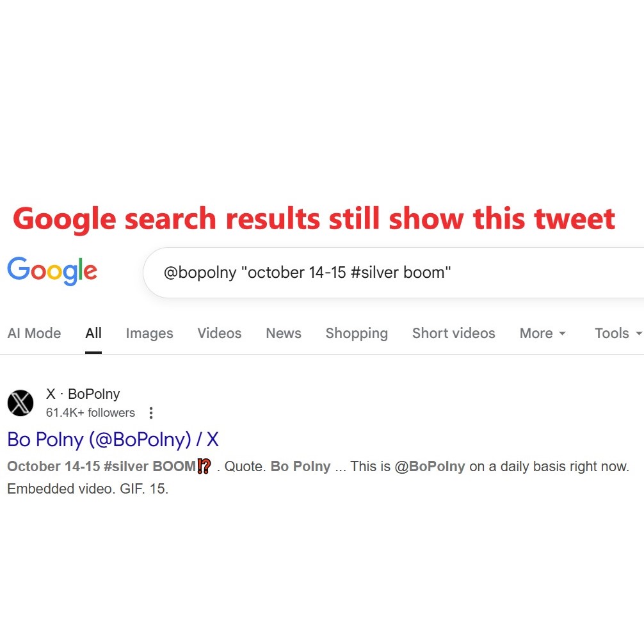Click the "October 14-15 #silver BOOM" snippet text
The height and width of the screenshot is (644, 644).
coord(101,467)
